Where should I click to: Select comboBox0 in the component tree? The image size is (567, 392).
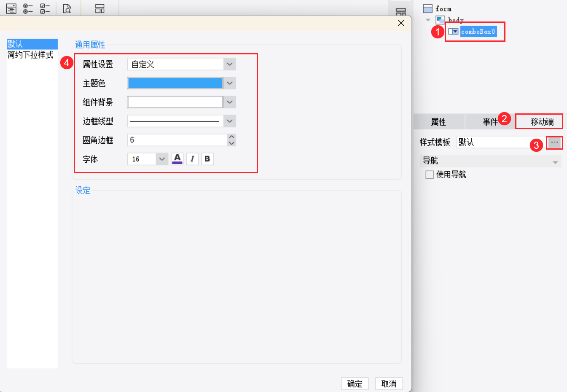478,32
